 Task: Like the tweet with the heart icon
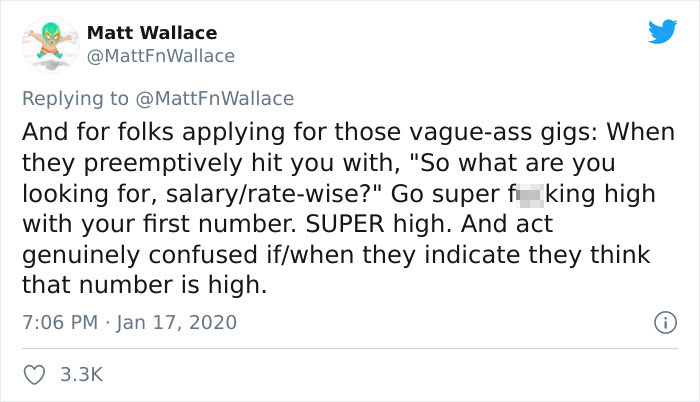click(34, 375)
